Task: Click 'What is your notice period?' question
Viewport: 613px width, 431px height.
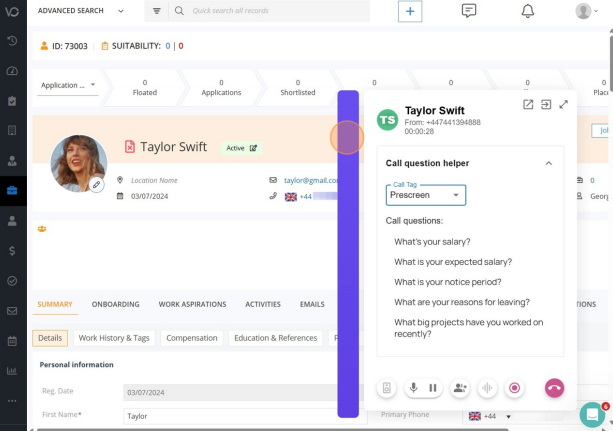Action: (448, 282)
